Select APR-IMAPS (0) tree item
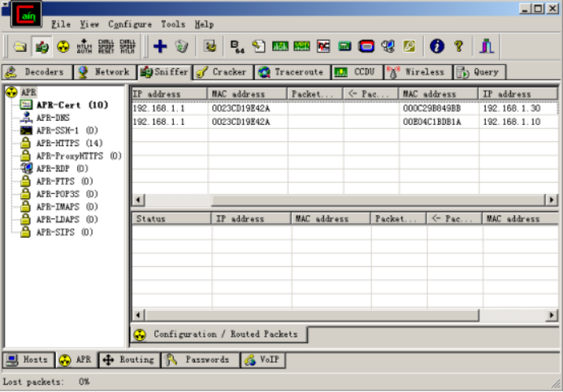The width and height of the screenshot is (563, 392). (x=67, y=207)
